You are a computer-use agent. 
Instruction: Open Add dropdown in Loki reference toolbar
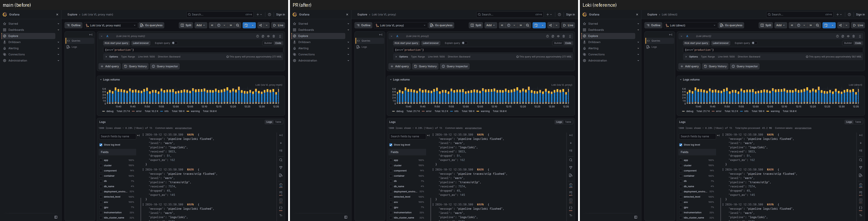[781, 25]
